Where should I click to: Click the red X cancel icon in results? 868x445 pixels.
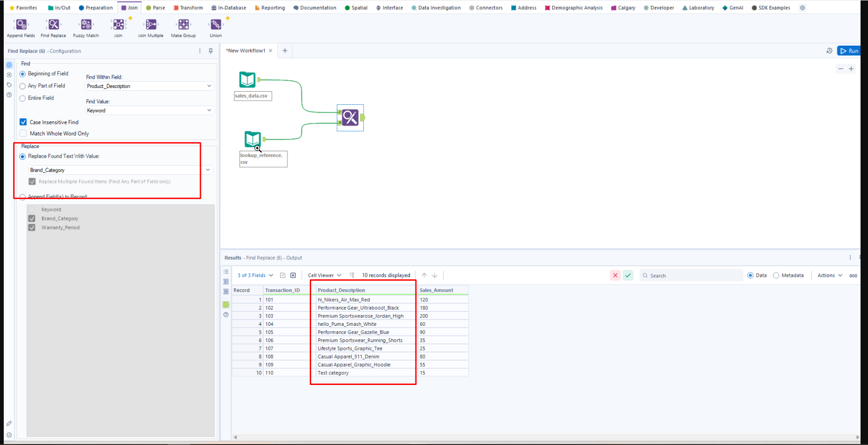615,276
